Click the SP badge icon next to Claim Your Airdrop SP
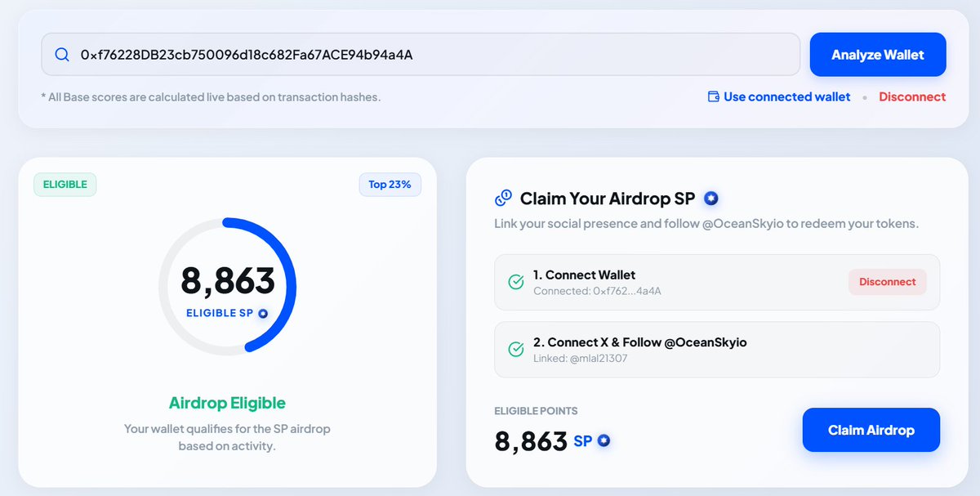Viewport: 980px width, 496px height. tap(711, 198)
